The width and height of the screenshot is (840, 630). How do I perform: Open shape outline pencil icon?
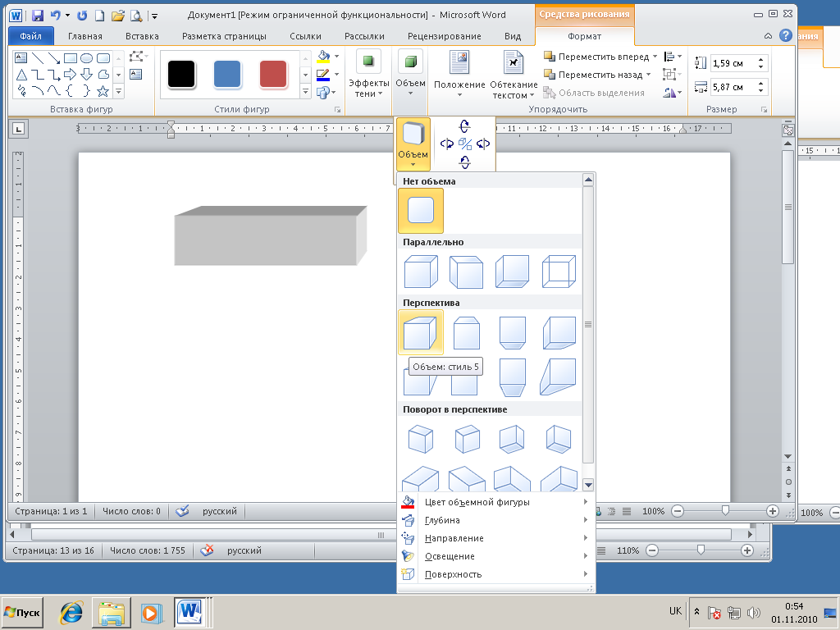323,75
